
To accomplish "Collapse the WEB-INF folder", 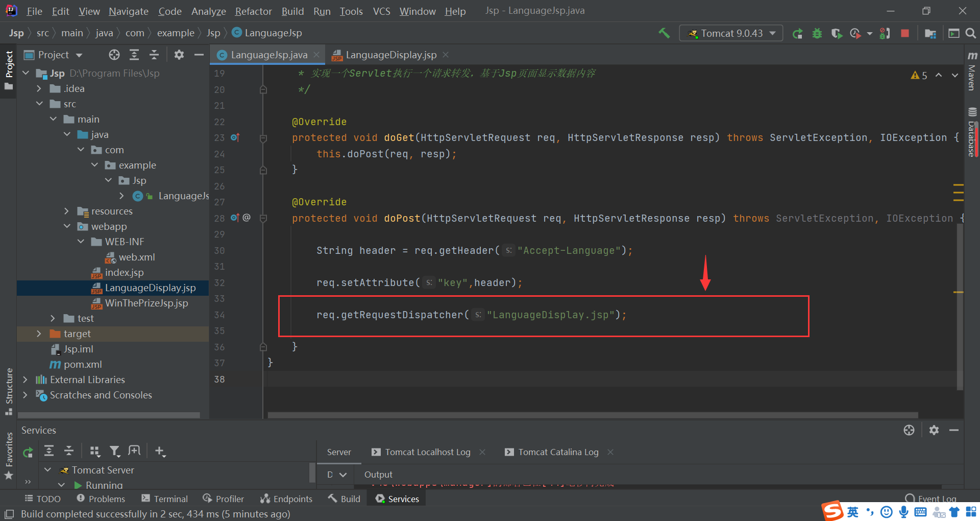I will (x=81, y=242).
